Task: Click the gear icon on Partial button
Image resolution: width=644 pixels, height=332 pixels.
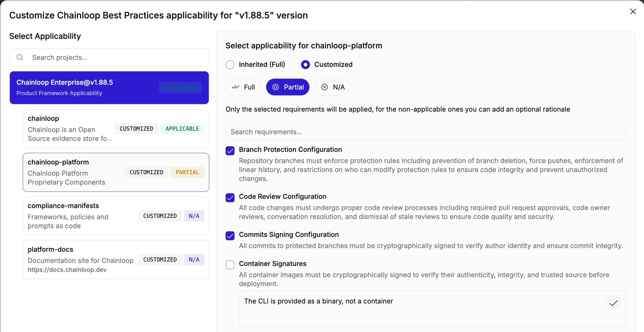Action: click(276, 87)
